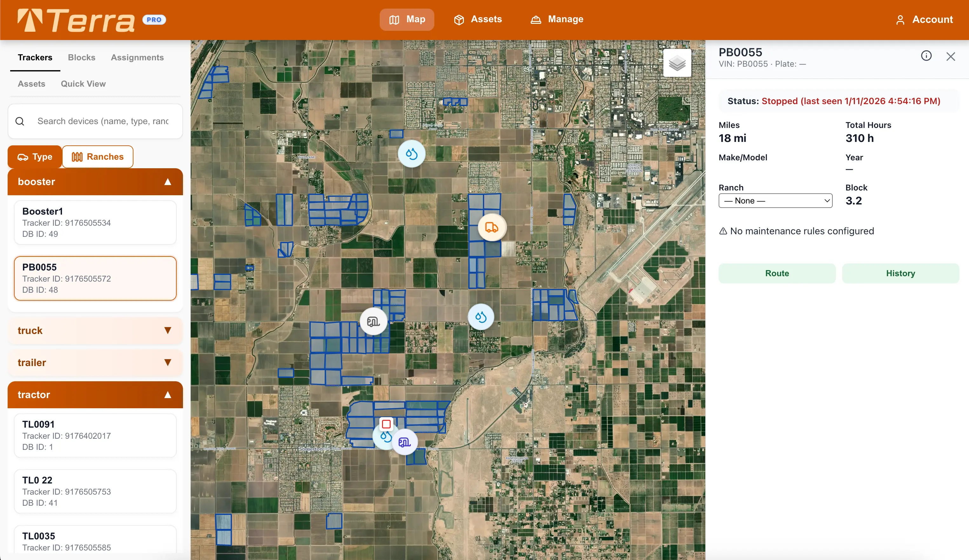Image resolution: width=969 pixels, height=560 pixels.
Task: Click the Route button
Action: (777, 273)
